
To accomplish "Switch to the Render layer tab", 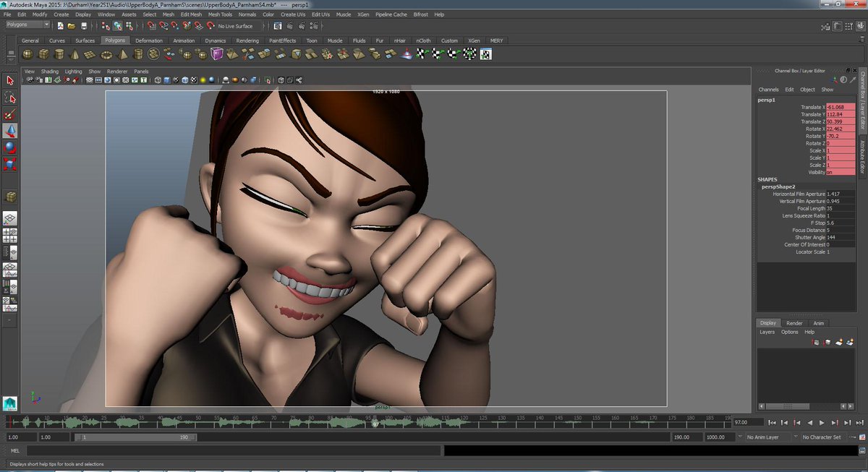I will point(794,323).
